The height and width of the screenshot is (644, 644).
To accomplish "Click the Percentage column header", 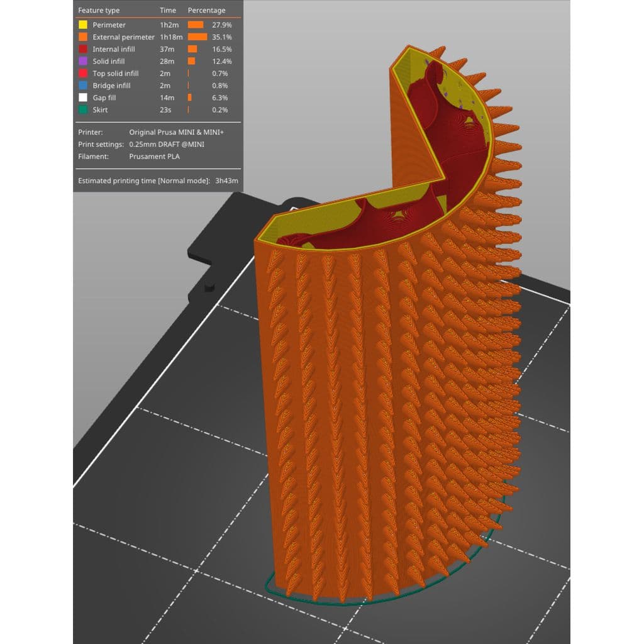I will [206, 10].
